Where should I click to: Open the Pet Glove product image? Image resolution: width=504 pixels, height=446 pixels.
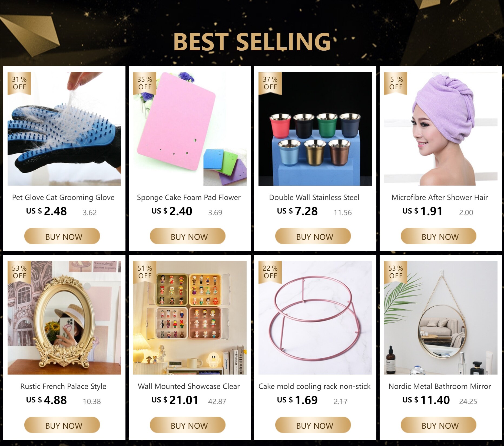(x=64, y=129)
